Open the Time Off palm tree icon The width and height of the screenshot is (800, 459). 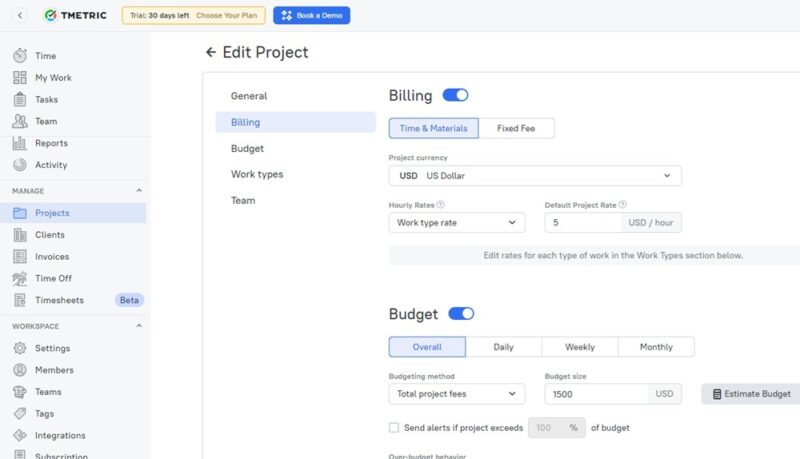(20, 278)
